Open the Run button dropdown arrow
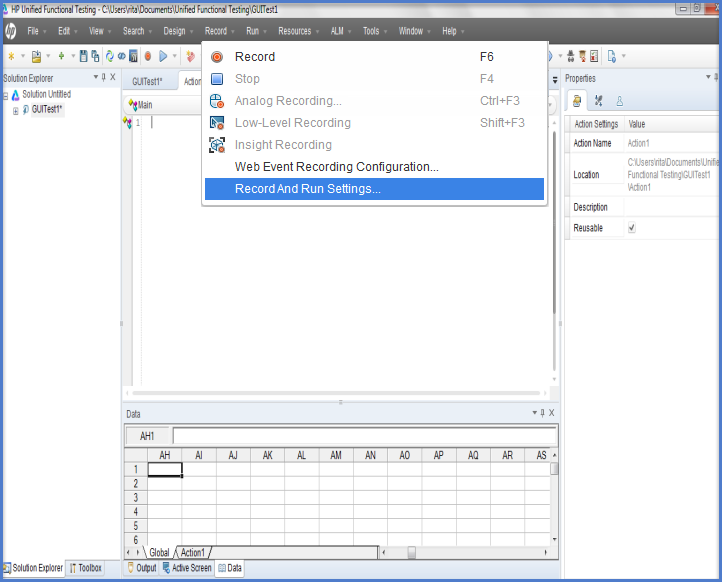This screenshot has height=582, width=722. point(175,56)
